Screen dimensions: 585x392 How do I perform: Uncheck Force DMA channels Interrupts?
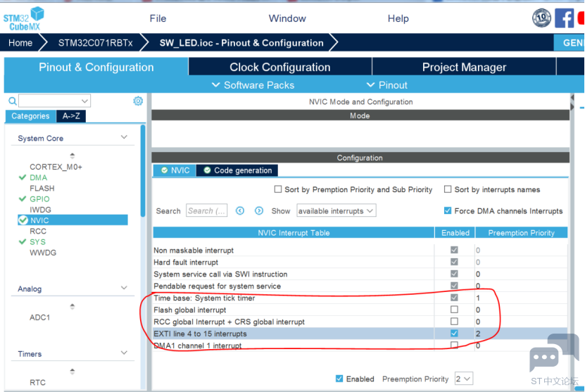(x=448, y=210)
